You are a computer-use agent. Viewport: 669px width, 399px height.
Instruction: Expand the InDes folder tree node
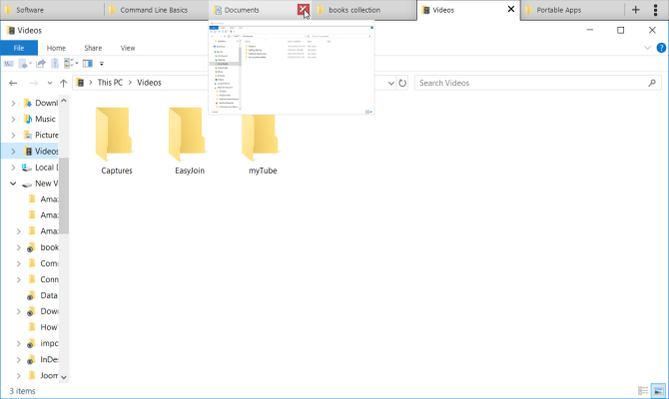click(18, 360)
